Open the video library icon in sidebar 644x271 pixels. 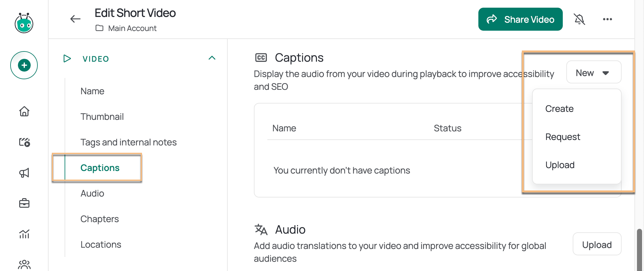click(24, 142)
